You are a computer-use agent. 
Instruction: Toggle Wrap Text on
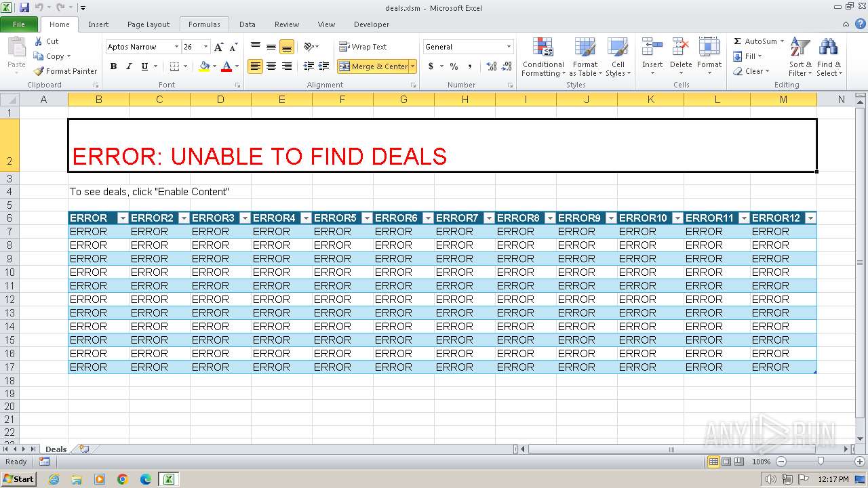[363, 47]
